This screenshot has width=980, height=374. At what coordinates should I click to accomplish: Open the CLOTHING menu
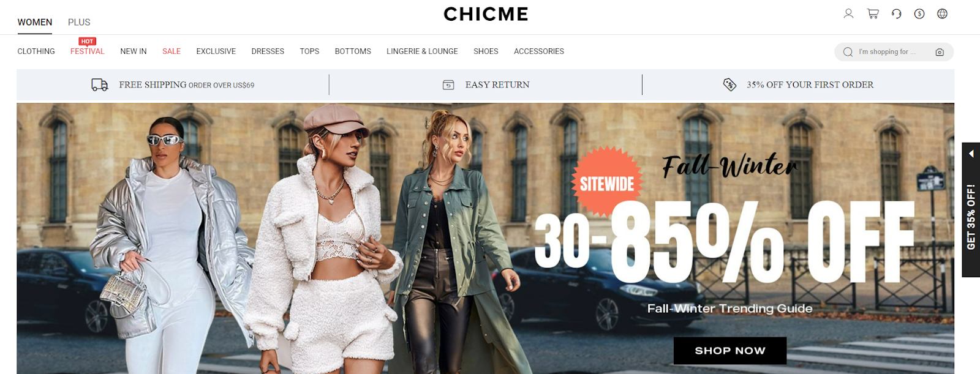36,51
